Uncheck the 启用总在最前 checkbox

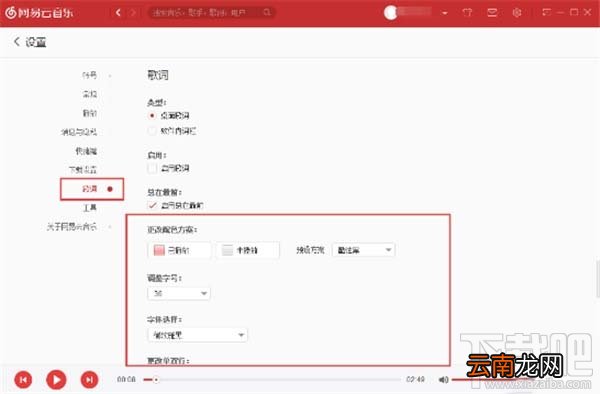[x=152, y=205]
